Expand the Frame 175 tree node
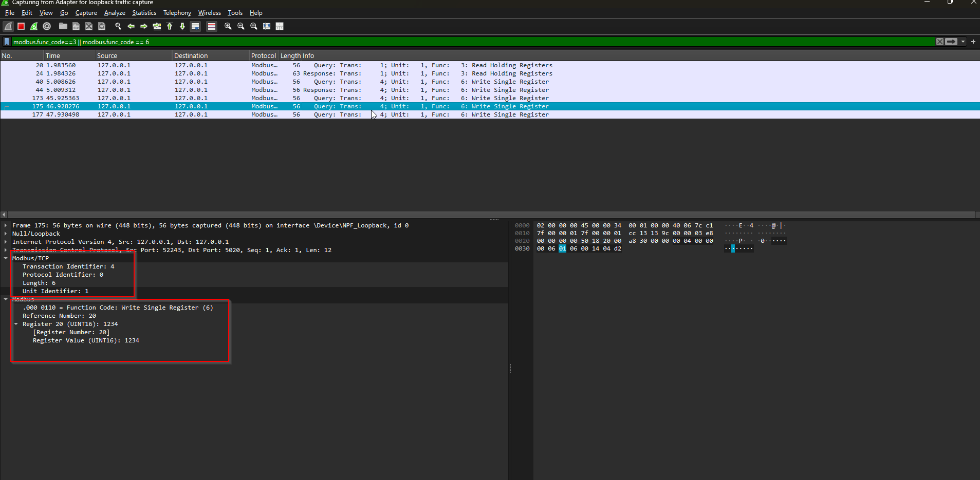 coord(6,225)
